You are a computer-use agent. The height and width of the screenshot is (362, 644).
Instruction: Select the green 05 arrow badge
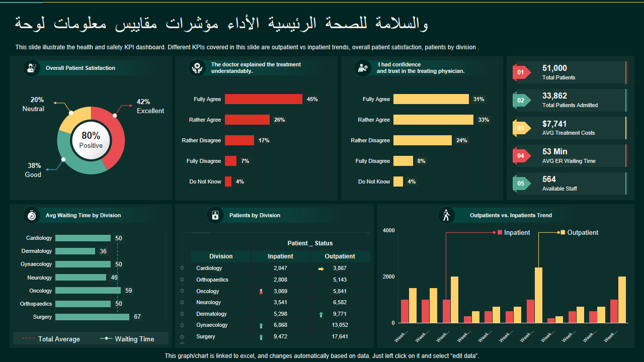(x=521, y=184)
